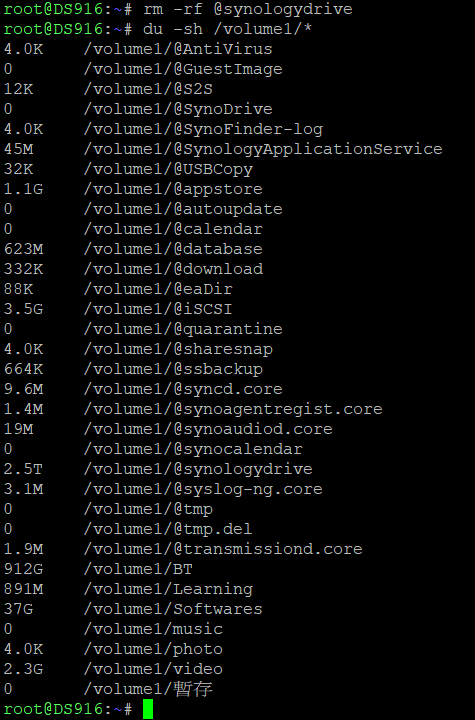Click the /volume1/@SynologyApplicationService path

[263, 149]
